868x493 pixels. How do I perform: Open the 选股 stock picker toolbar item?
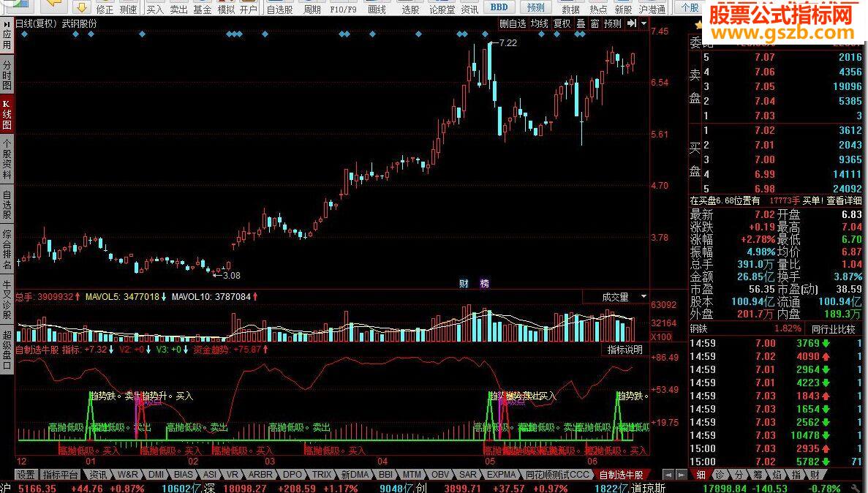(x=410, y=10)
